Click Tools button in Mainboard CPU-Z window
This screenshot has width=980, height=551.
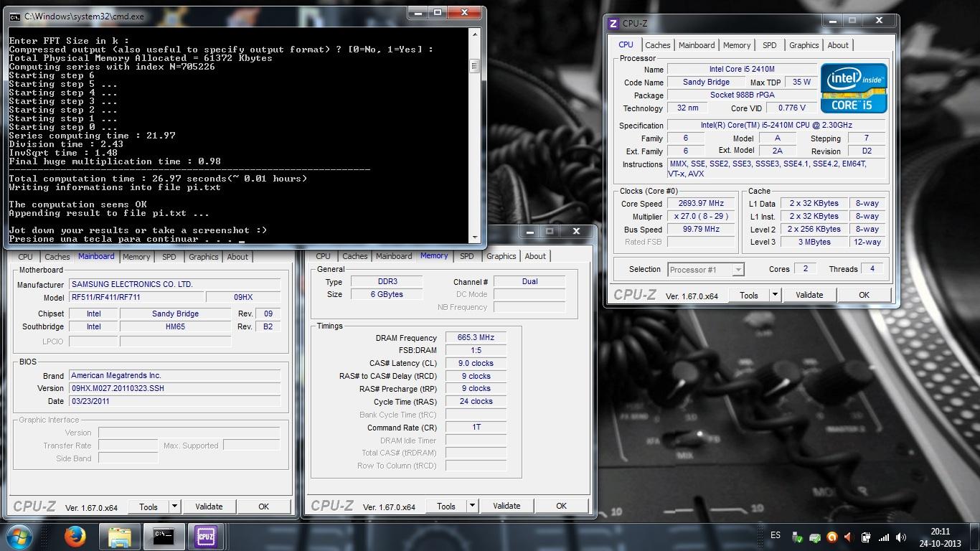pyautogui.click(x=149, y=507)
